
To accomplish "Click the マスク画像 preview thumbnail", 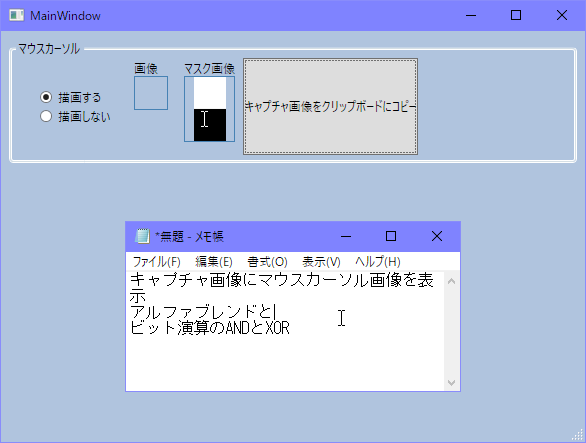I will pos(210,109).
